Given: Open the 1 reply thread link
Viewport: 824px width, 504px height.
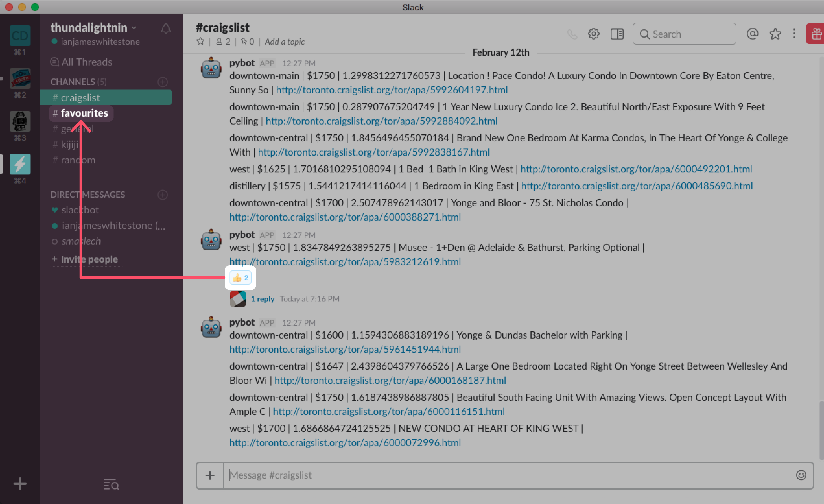Looking at the screenshot, I should pos(262,299).
